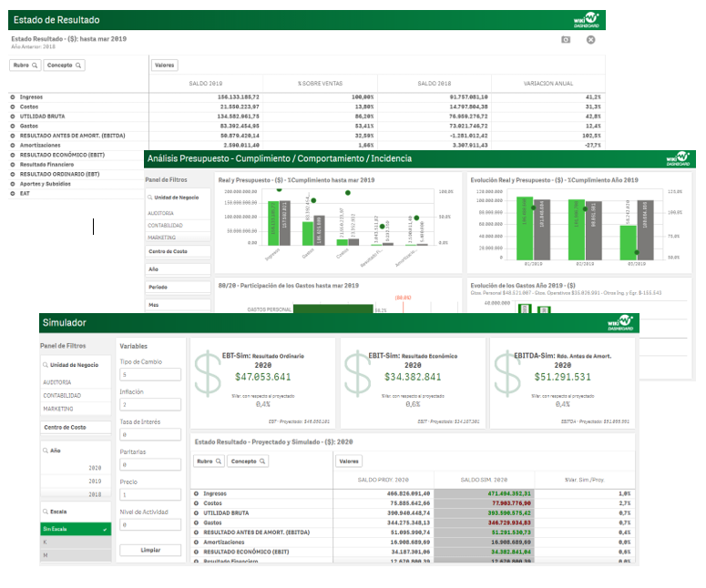The height and width of the screenshot is (588, 706).
Task: Expand the Ingresos row in Estado de Resultado
Action: tap(13, 97)
